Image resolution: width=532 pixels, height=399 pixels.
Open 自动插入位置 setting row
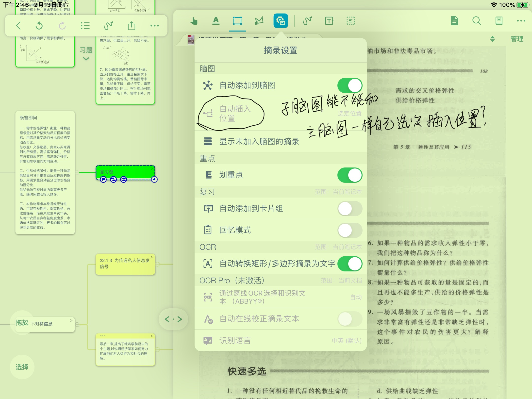(x=281, y=113)
